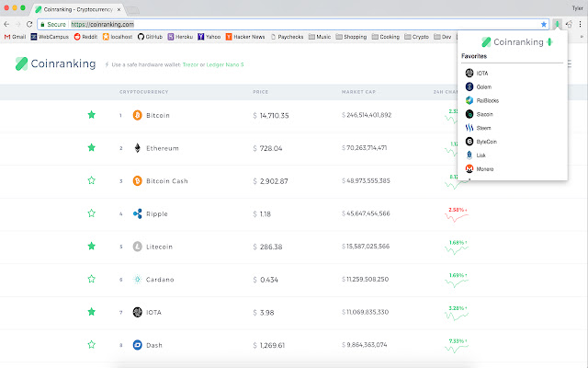The width and height of the screenshot is (588, 368).
Task: Expand the Music bookmarks folder
Action: (x=320, y=37)
